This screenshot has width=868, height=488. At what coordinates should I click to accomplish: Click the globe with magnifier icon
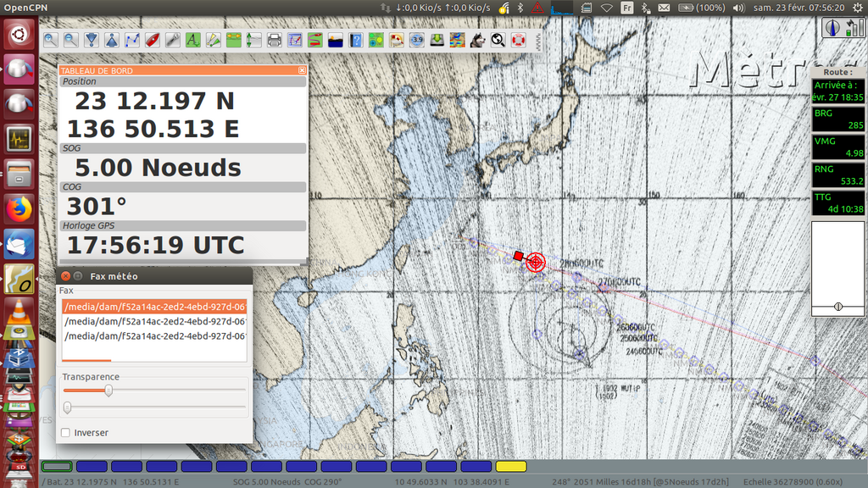click(x=498, y=40)
